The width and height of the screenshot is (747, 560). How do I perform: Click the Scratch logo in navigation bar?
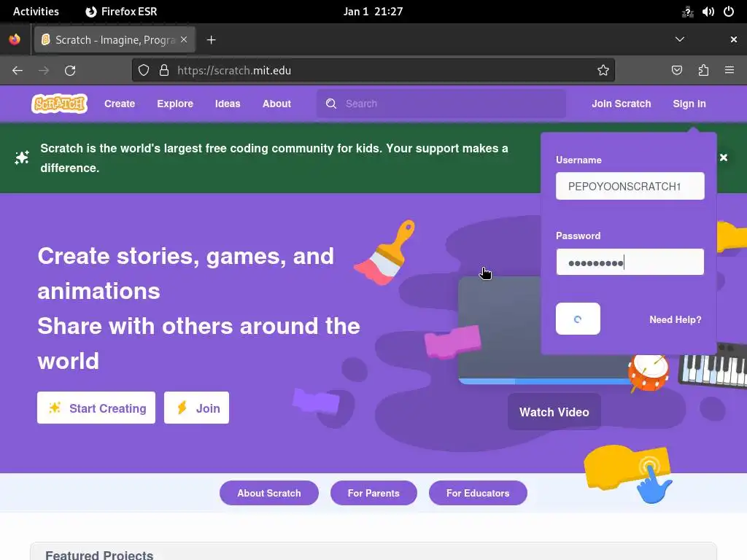[x=60, y=104]
